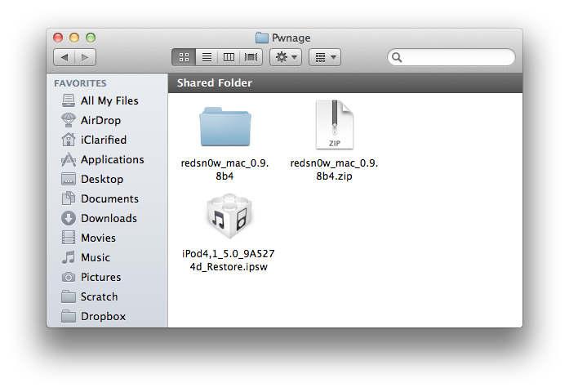Go back to previous folder
569x392 pixels.
pyautogui.click(x=64, y=57)
